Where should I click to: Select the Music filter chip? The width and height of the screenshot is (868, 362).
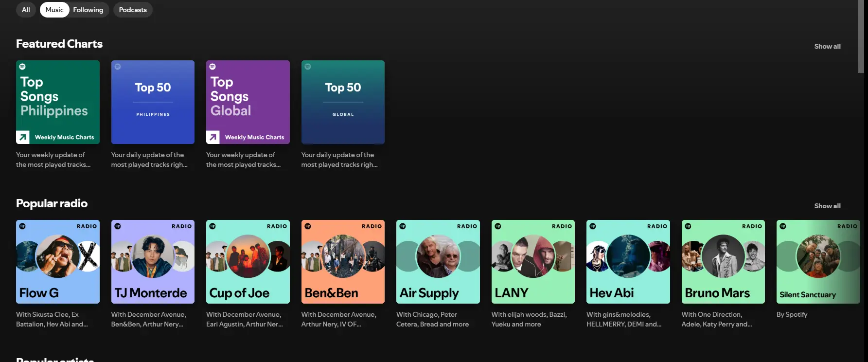[x=54, y=10]
